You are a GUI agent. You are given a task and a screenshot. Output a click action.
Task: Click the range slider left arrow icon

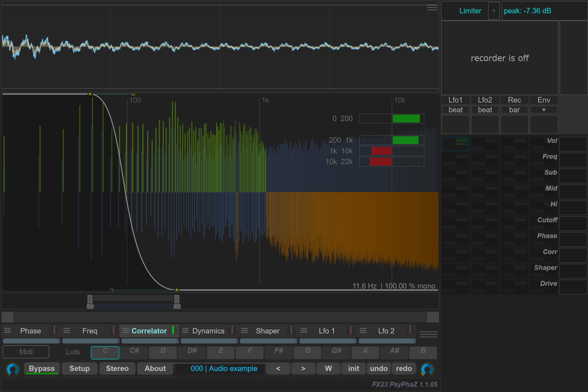[90, 306]
